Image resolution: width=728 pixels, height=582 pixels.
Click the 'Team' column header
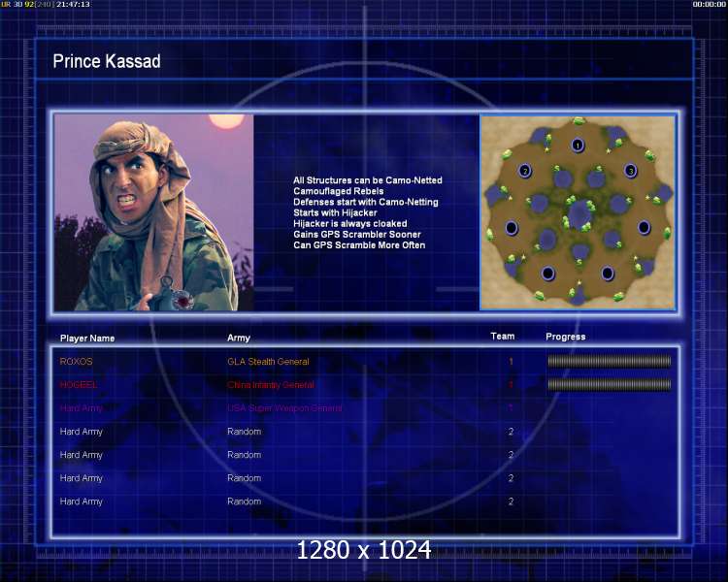point(503,336)
